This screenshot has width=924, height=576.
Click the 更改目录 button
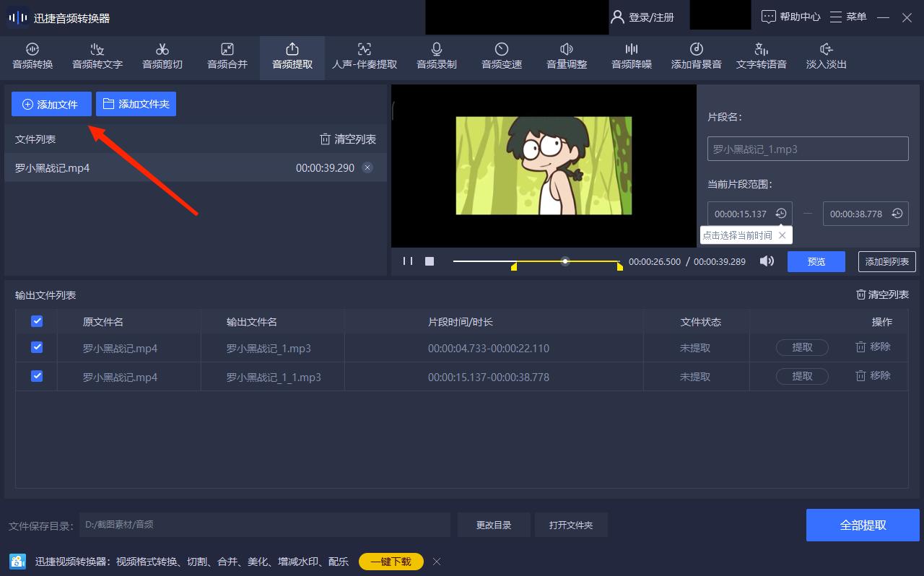[x=494, y=525]
